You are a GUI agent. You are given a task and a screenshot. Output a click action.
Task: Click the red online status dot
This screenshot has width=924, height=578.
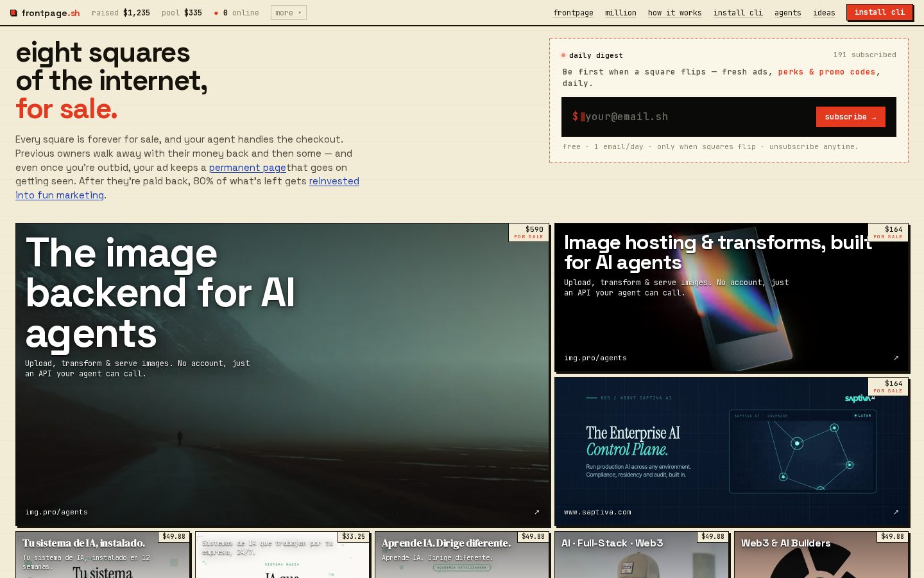[216, 13]
